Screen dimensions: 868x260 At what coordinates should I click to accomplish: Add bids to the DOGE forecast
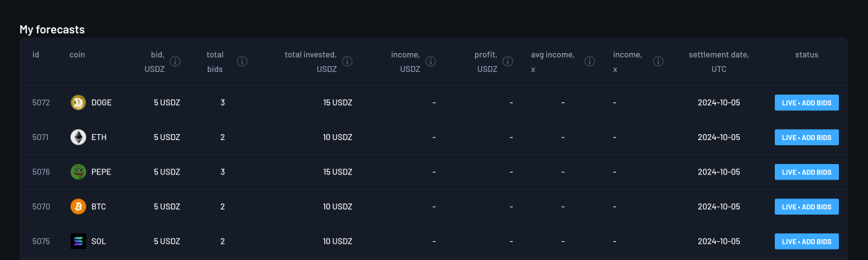pos(807,102)
